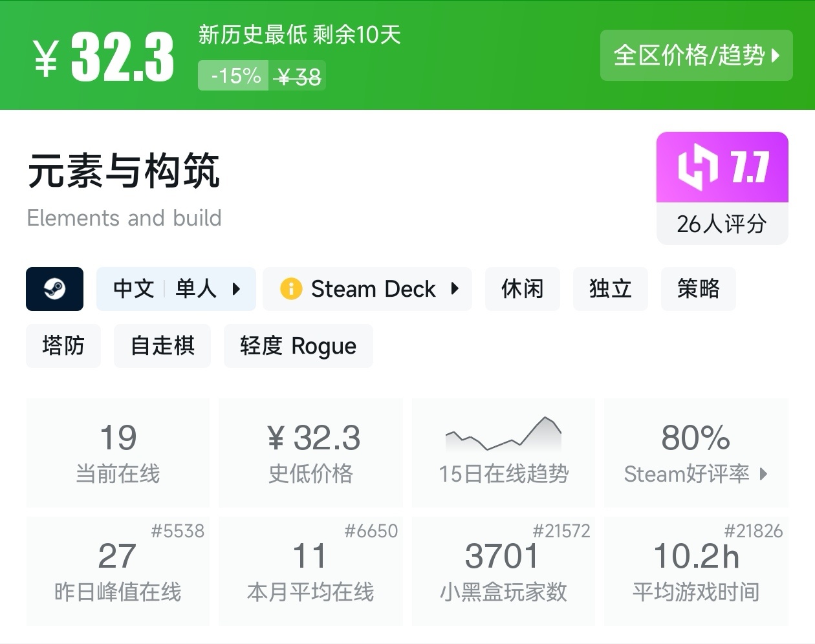This screenshot has height=644, width=815.
Task: Click the Steam platform icon
Action: tap(54, 288)
